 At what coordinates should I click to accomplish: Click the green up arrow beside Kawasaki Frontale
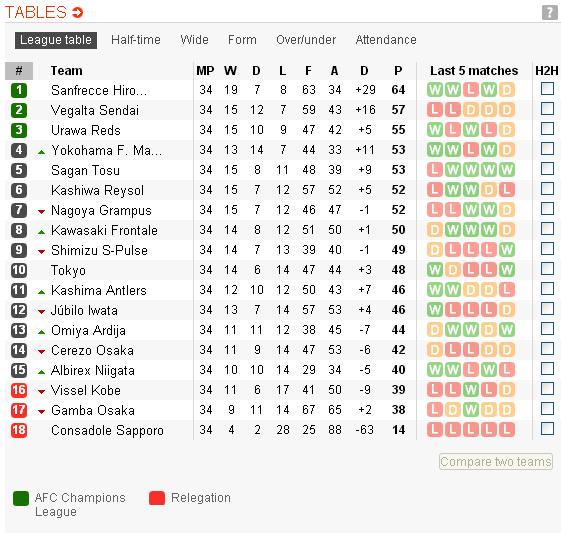tap(42, 232)
